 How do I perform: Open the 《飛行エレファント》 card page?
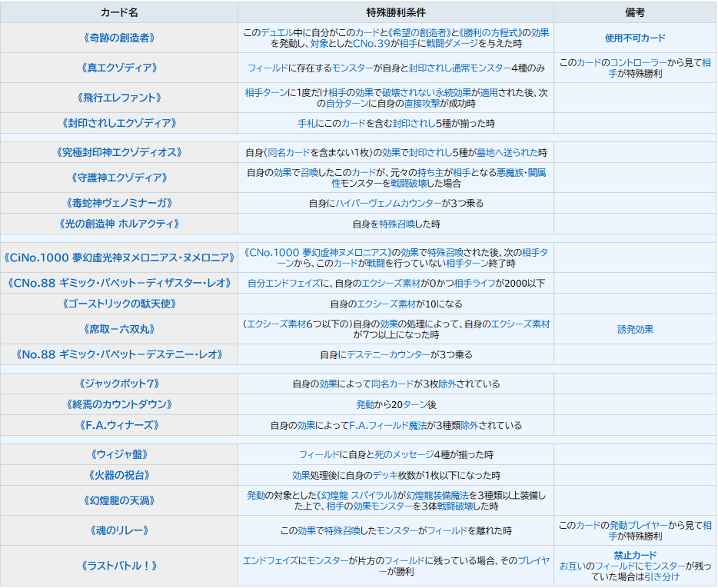[118, 98]
